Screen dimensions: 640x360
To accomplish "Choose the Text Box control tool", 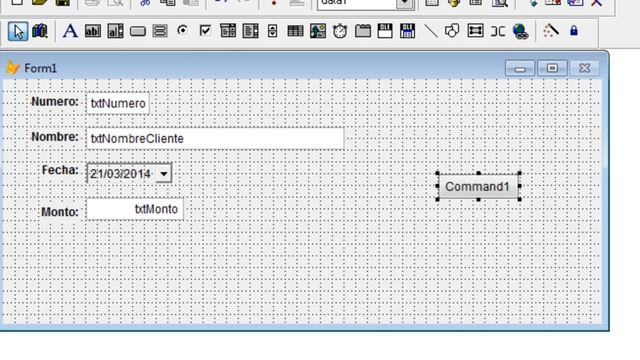I will pyautogui.click(x=93, y=31).
